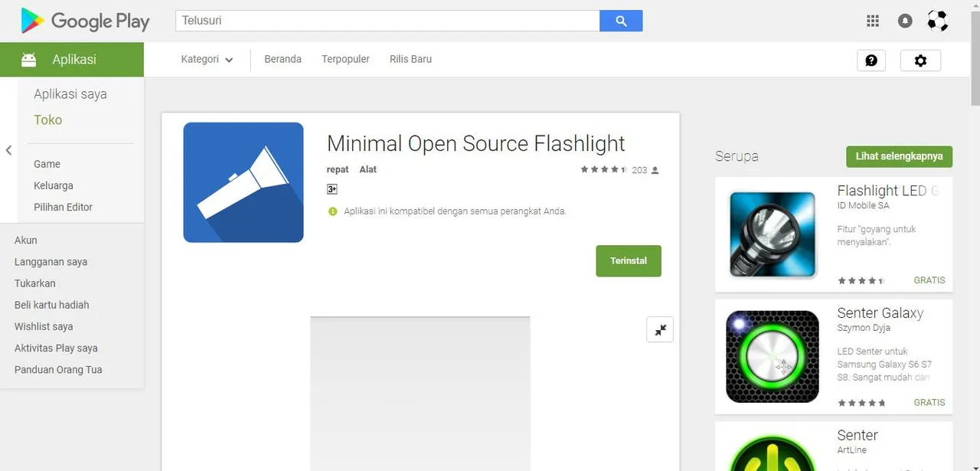Open Senter Galaxy title link

880,312
